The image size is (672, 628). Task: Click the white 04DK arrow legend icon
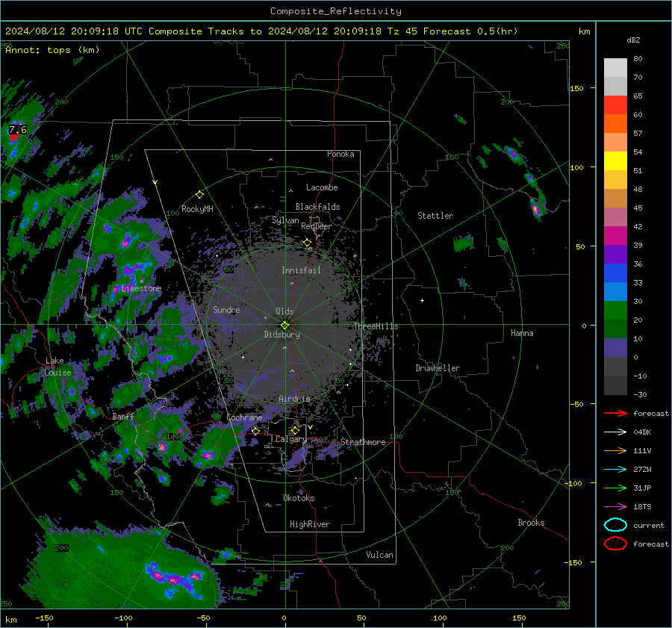pyautogui.click(x=615, y=432)
